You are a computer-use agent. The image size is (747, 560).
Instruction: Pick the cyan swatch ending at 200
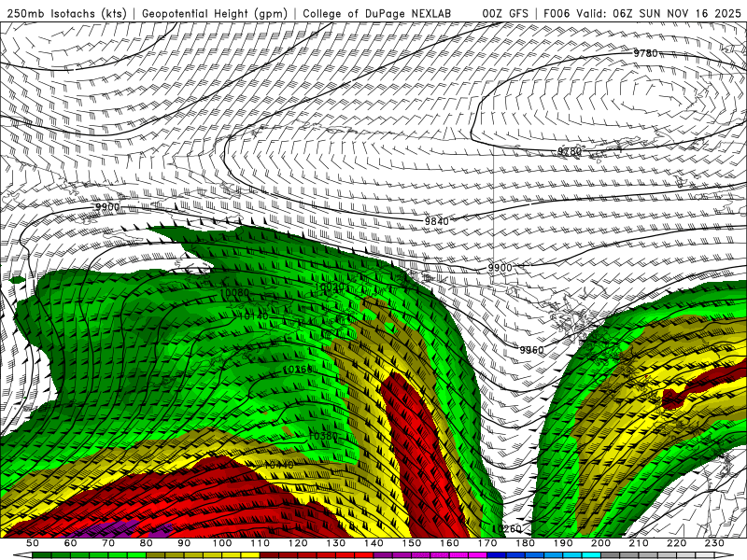pos(591,554)
